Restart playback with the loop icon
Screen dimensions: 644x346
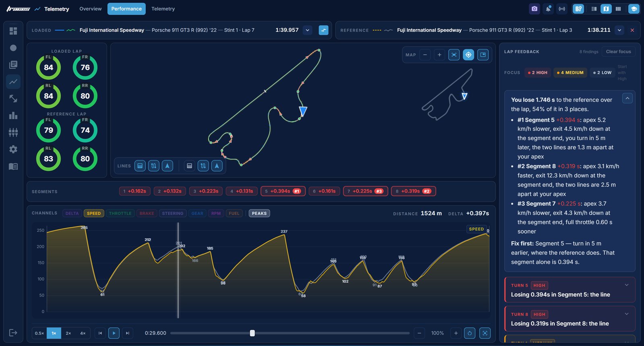click(x=470, y=333)
